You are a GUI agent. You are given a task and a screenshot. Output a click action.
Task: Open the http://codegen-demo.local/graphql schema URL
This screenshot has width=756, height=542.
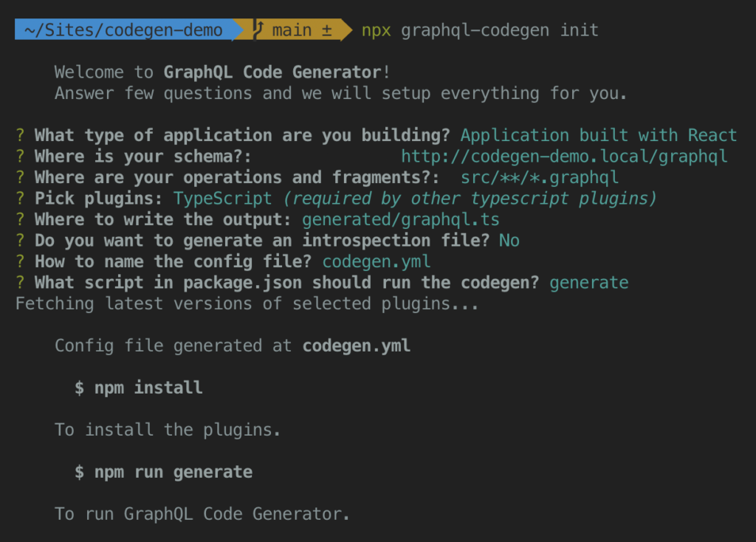(564, 157)
